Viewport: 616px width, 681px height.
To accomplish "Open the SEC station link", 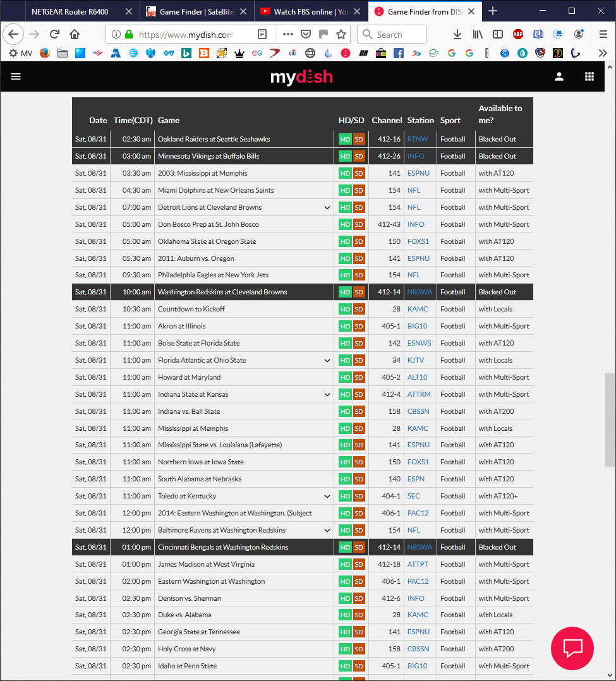I will (x=414, y=496).
